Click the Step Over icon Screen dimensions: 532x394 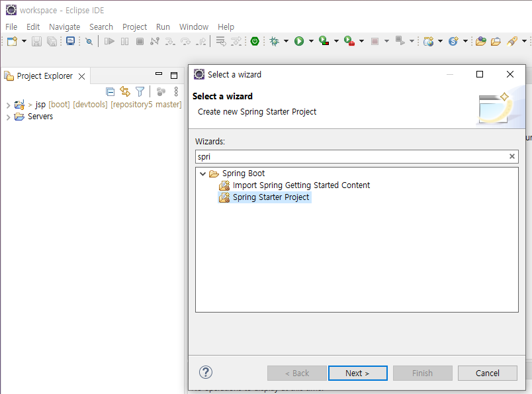pyautogui.click(x=185, y=42)
